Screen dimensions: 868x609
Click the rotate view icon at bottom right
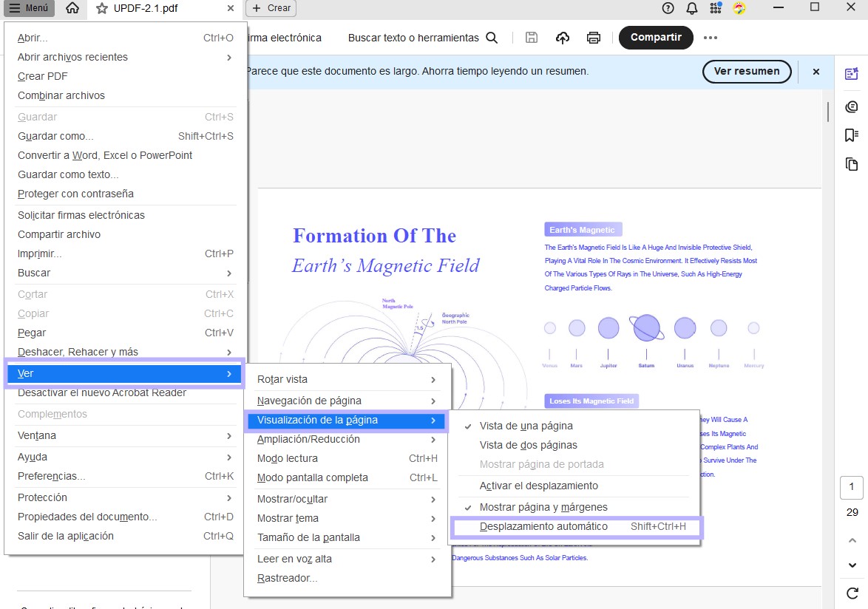[x=852, y=593]
